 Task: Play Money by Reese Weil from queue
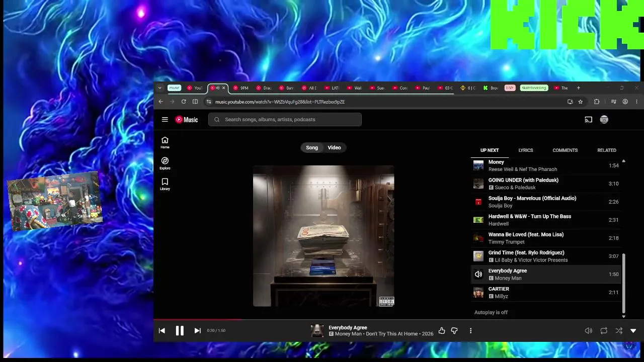[x=546, y=165]
